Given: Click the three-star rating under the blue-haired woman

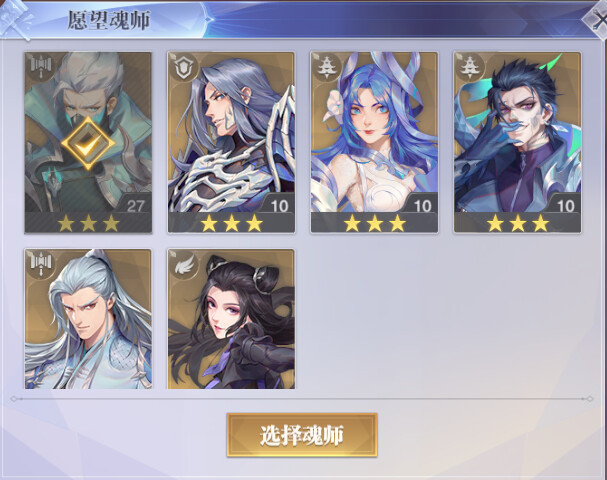Looking at the screenshot, I should click(374, 223).
